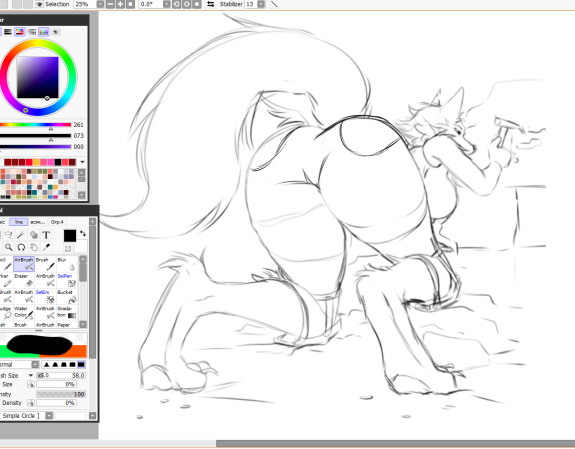Image resolution: width=575 pixels, height=449 pixels.
Task: Toggle the RGB slider panel button
Action: [x=8, y=32]
